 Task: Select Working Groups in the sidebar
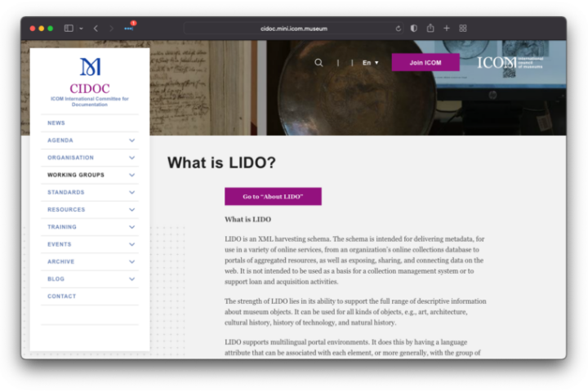(76, 175)
